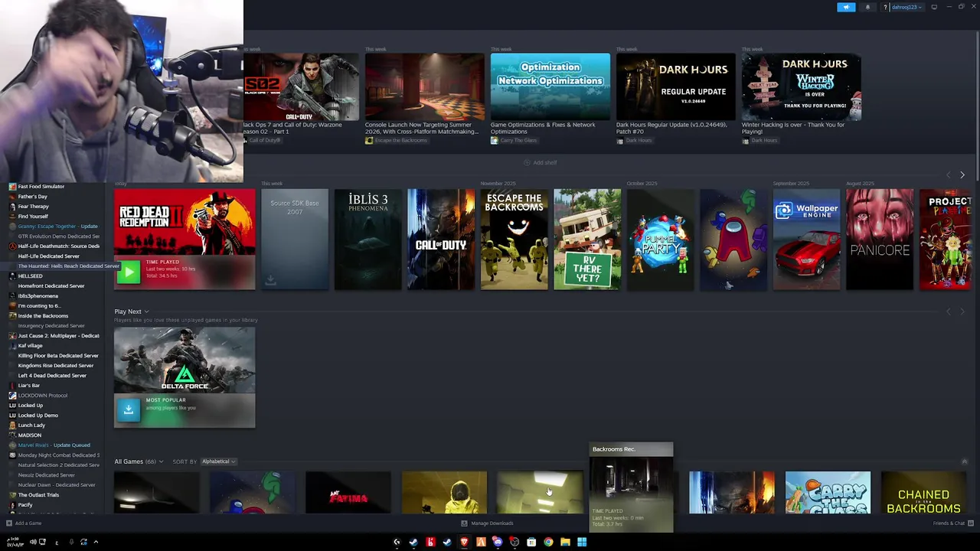
Task: Open Google Chrome in the taskbar
Action: pos(548,542)
